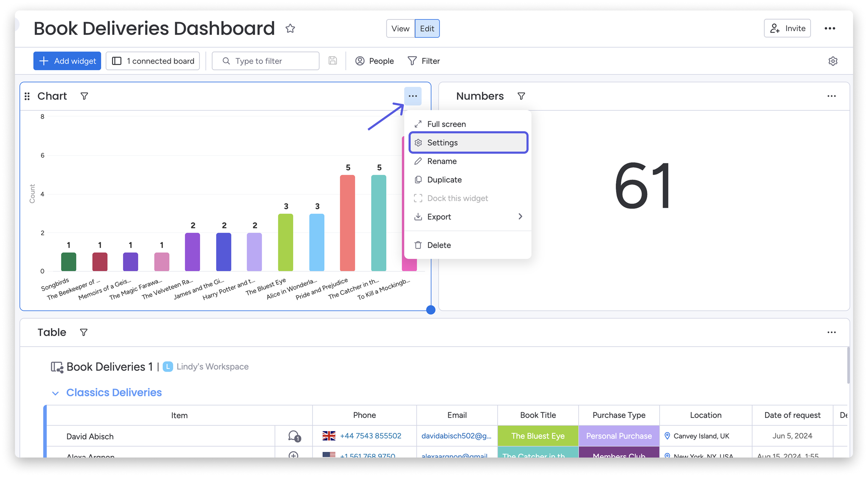Click the chart widget blue corner handle

point(431,310)
